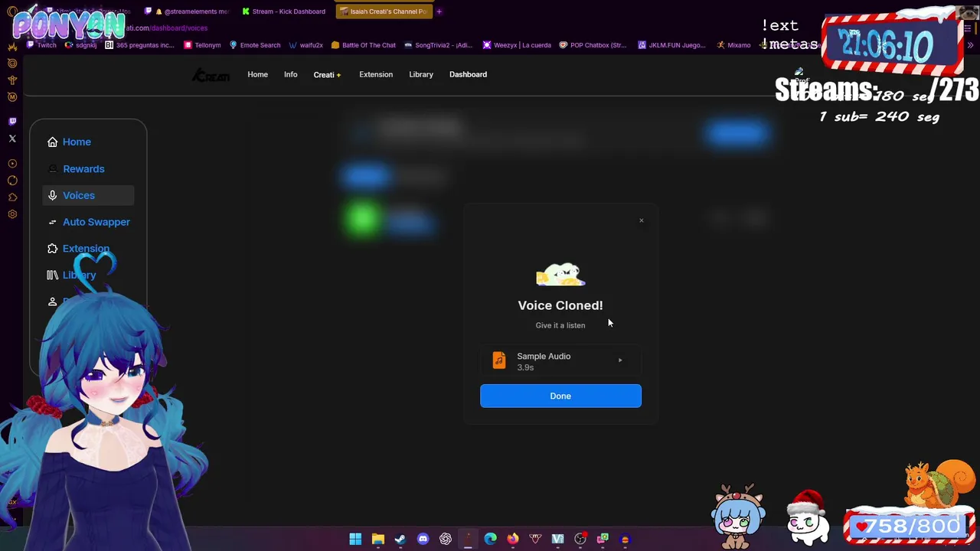Open X (Twitter) in browser sidebar
The width and height of the screenshot is (980, 551).
pos(12,139)
